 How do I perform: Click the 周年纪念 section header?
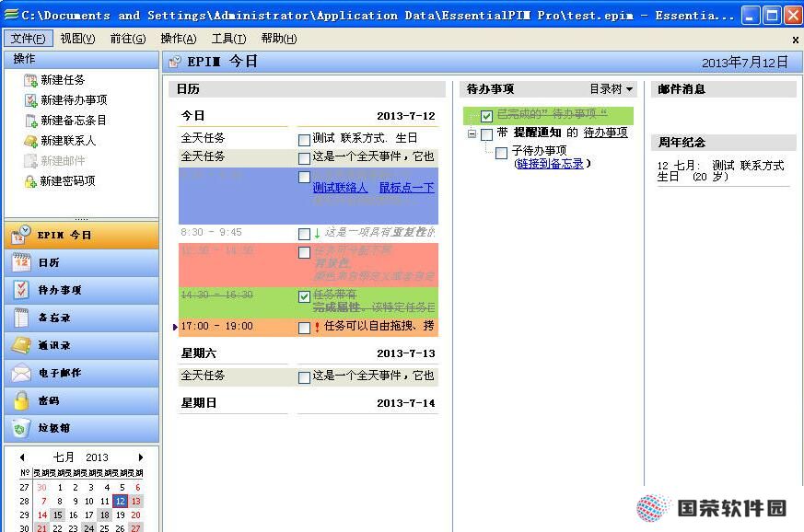click(x=724, y=142)
